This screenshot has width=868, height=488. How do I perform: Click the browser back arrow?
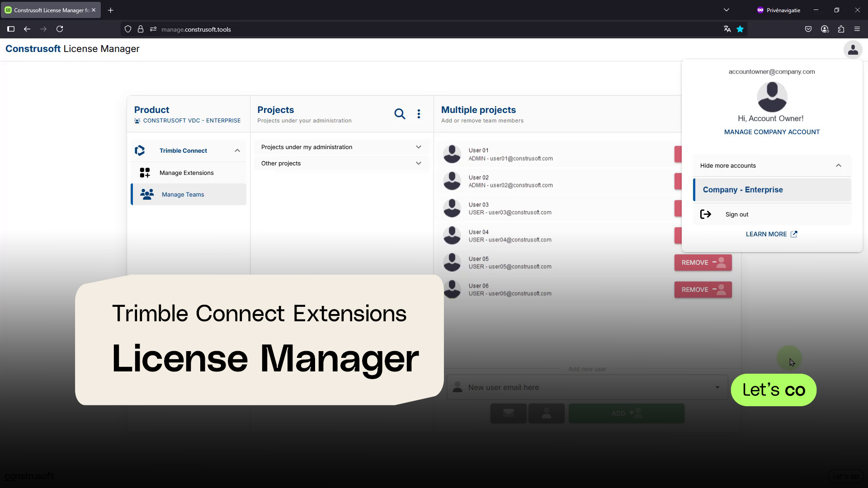(x=27, y=29)
